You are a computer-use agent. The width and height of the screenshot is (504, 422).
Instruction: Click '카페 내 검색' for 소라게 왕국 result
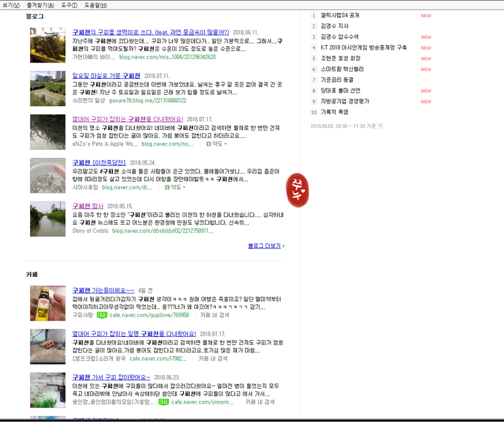point(212,359)
